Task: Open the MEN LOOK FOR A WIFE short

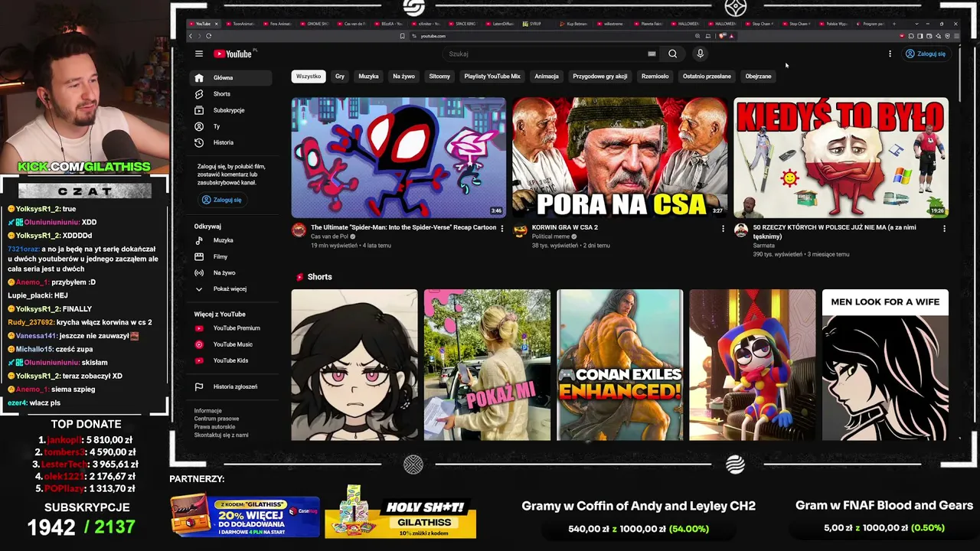Action: (x=885, y=365)
